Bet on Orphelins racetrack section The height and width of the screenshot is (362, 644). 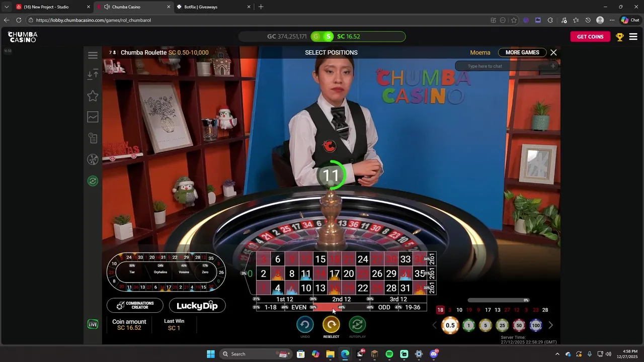pyautogui.click(x=160, y=272)
